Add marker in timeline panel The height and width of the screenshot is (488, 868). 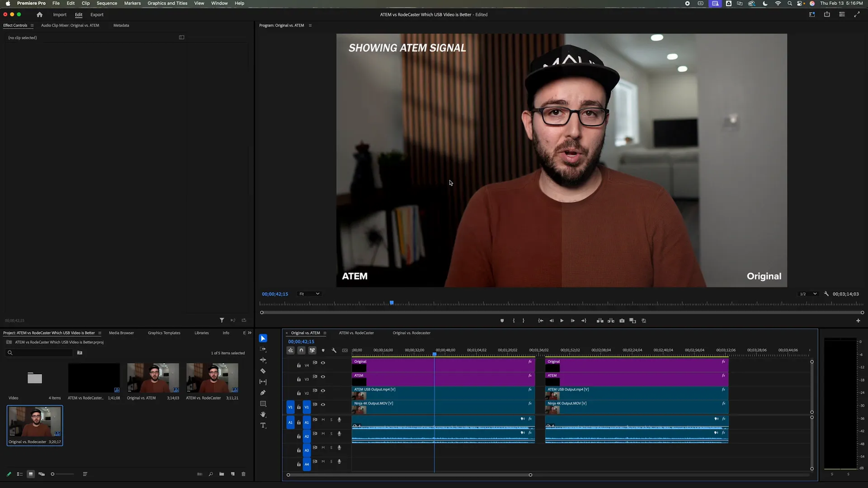click(323, 350)
